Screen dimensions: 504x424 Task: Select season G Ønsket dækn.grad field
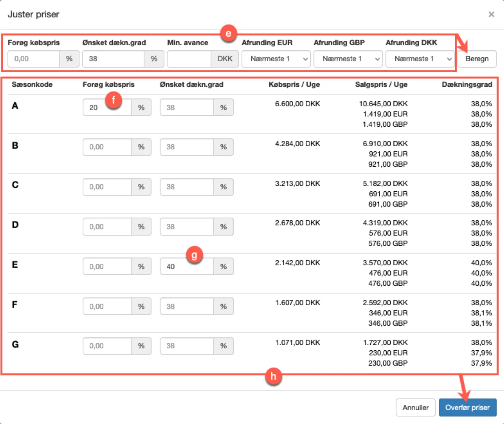[x=186, y=346]
